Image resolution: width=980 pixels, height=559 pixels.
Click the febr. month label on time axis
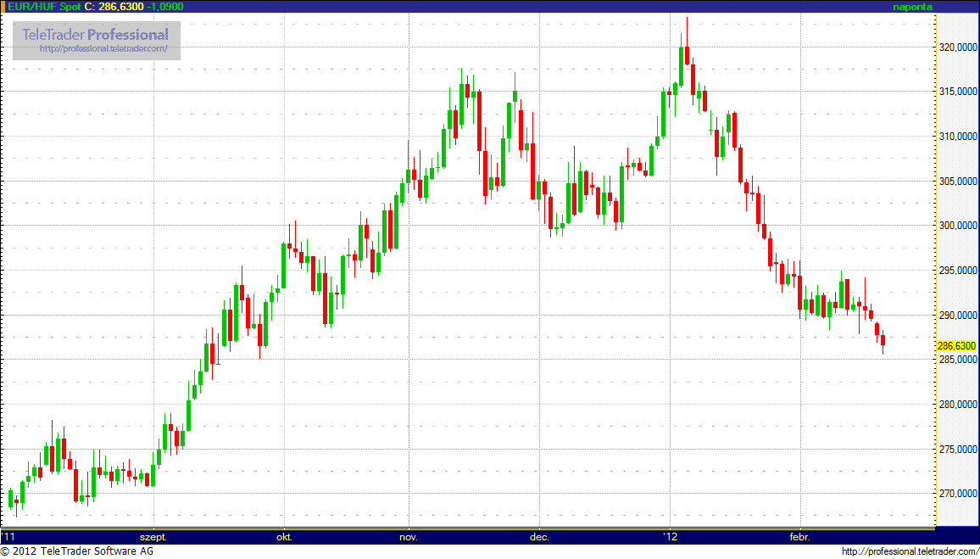coord(800,536)
